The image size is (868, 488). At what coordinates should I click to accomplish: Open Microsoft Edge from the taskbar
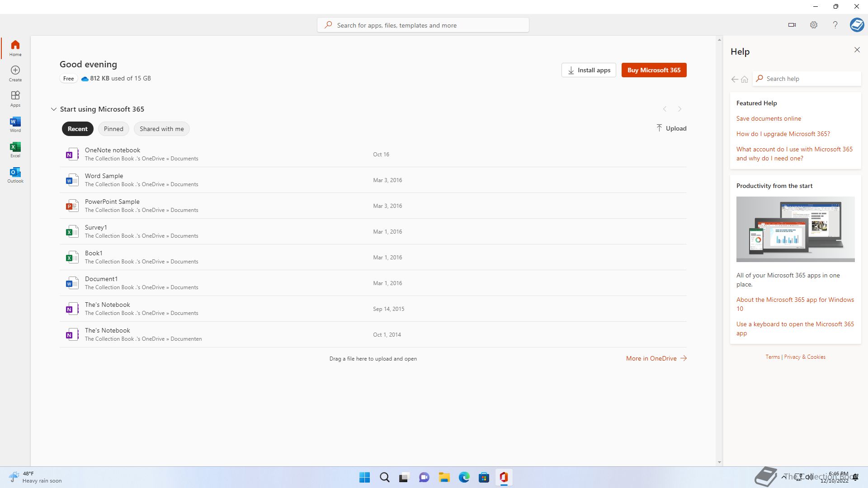tap(464, 477)
